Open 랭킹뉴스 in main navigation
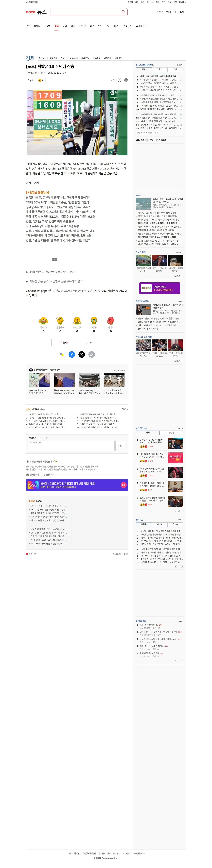 pos(127,26)
